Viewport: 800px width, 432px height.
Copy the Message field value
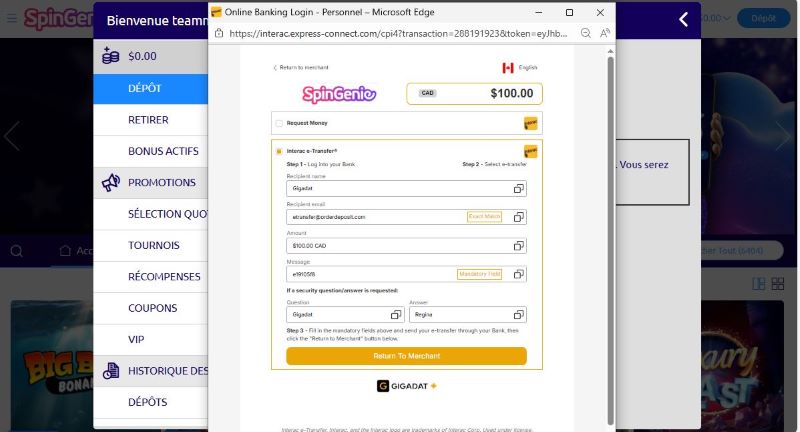click(518, 274)
